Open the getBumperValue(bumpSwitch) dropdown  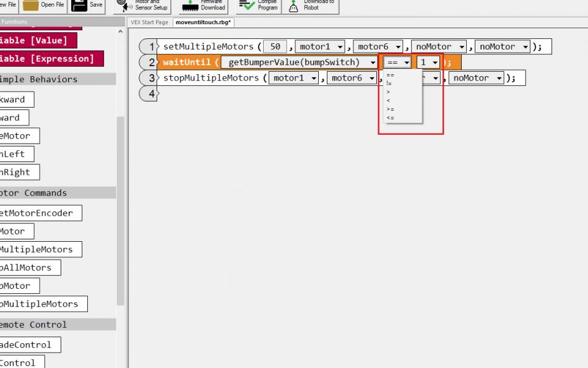[x=299, y=62]
